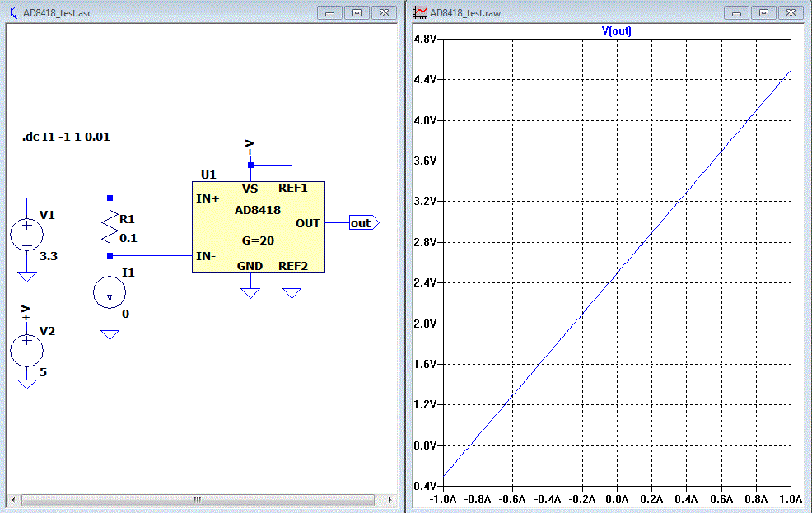Click the V2 voltage source symbol
This screenshot has height=513, width=812.
coord(27,351)
